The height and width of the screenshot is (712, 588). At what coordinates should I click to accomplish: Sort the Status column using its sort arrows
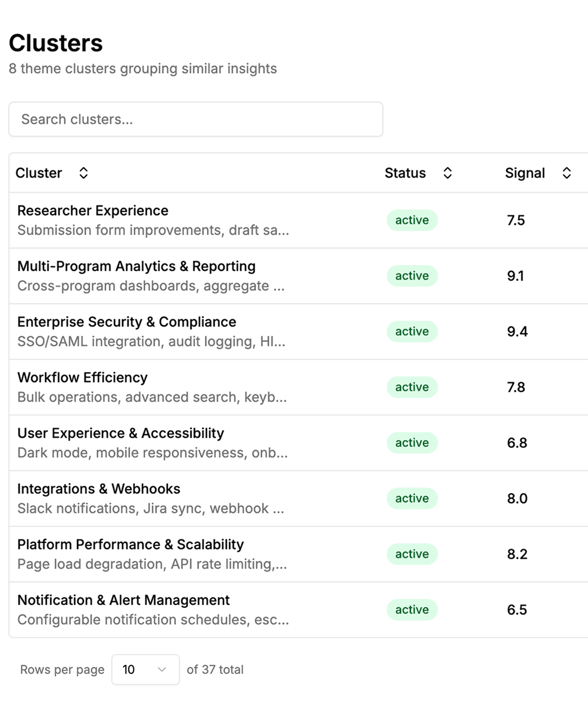click(x=447, y=173)
